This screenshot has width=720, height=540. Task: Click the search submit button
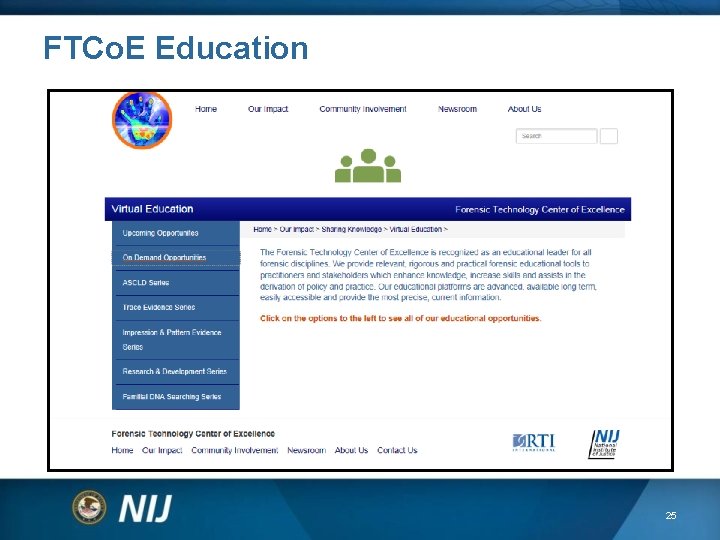pos(609,136)
